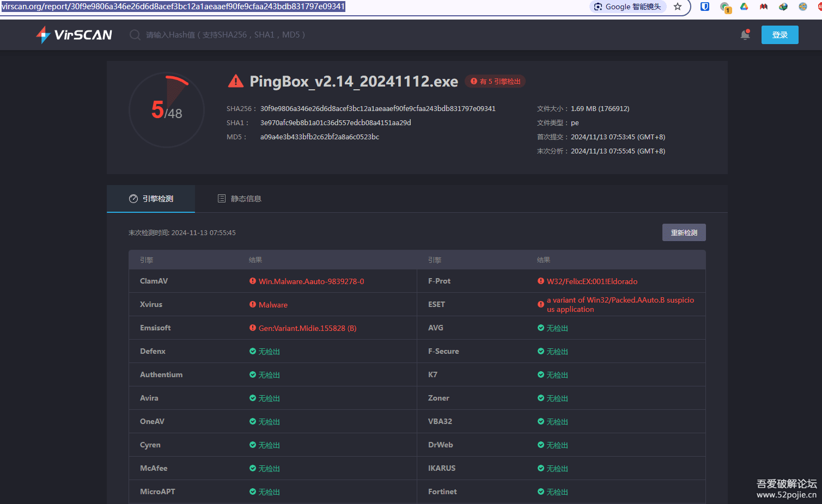Click the Win32/Packed.AAuto.B suspicious application result
The width and height of the screenshot is (822, 504).
620,305
